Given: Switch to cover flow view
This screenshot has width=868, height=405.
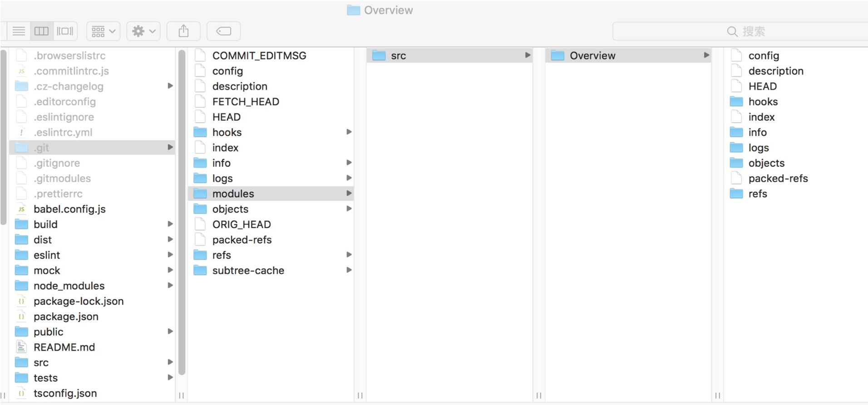Looking at the screenshot, I should (65, 31).
